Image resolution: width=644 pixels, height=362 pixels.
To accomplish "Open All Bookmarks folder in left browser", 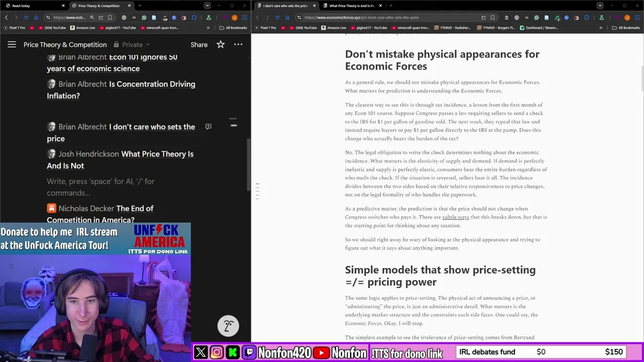I will click(x=233, y=28).
